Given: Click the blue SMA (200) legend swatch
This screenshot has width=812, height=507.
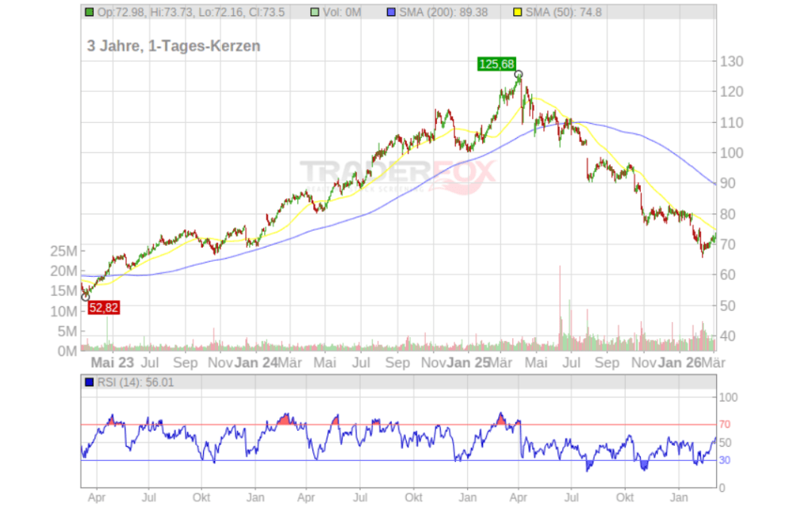Looking at the screenshot, I should pyautogui.click(x=389, y=13).
